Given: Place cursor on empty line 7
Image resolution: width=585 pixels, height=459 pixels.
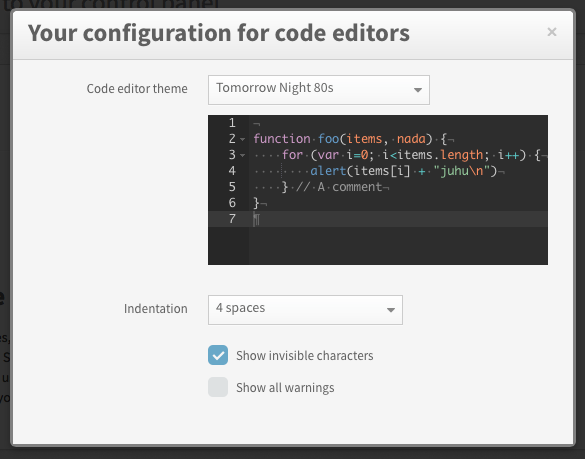Looking at the screenshot, I should tap(398, 219).
